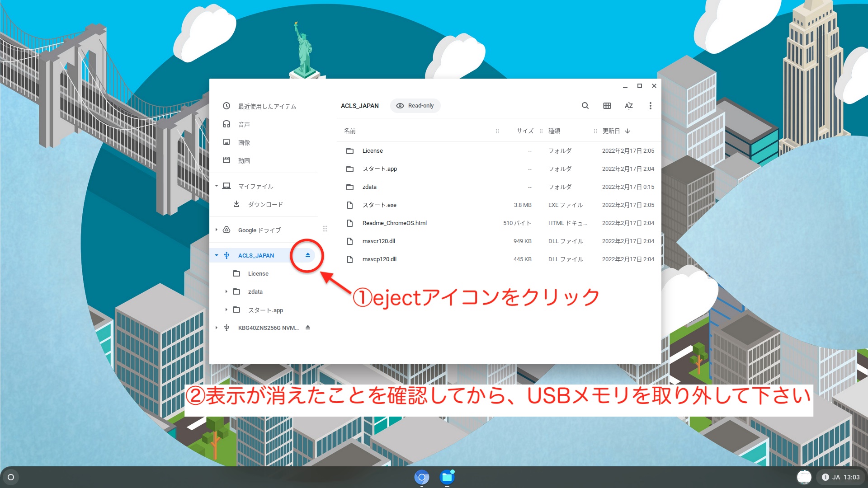Switch to thumbnail grid view
This screenshot has width=868, height=488.
[x=607, y=106]
